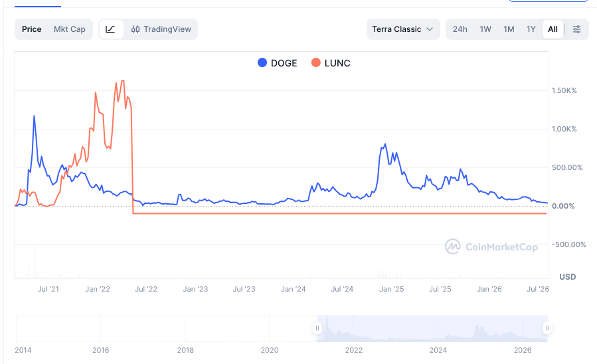
Task: Switch to line chart view icon
Action: [111, 29]
